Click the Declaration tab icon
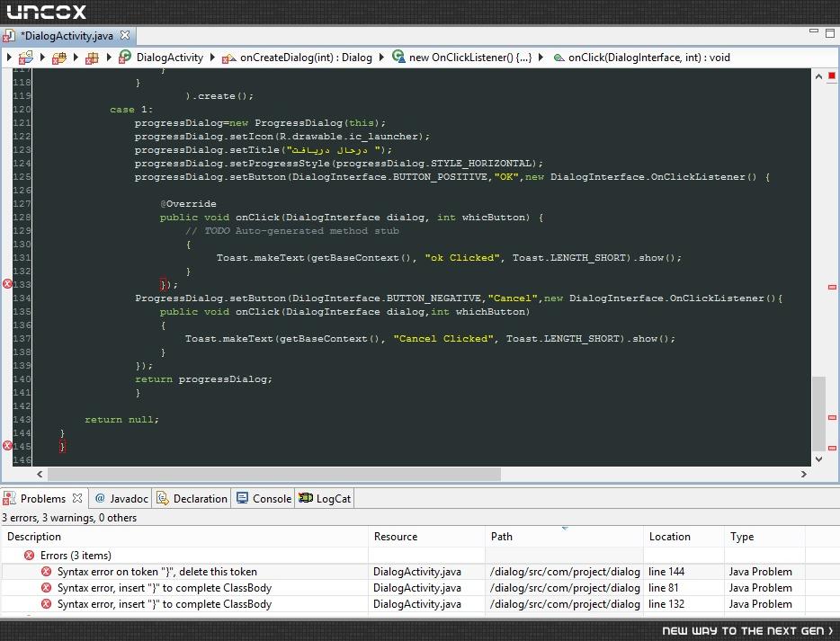 162,499
